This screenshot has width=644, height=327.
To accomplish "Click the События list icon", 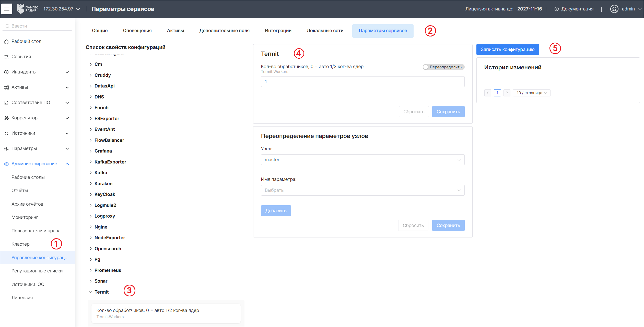I will click(6, 57).
